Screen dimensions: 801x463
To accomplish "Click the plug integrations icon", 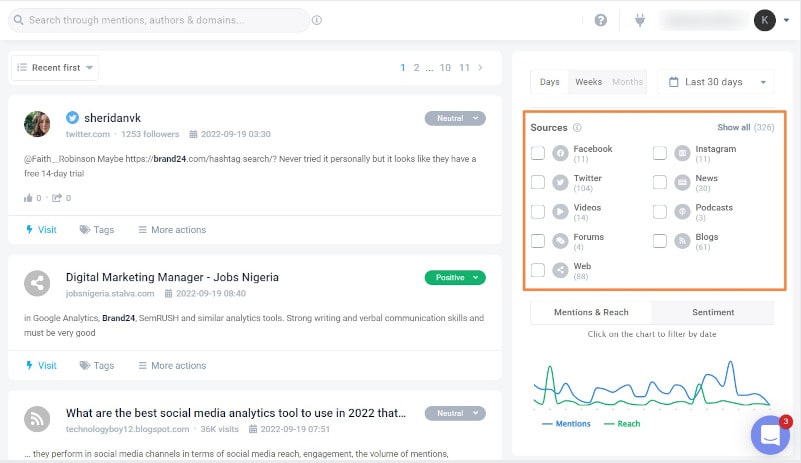I will click(x=640, y=20).
